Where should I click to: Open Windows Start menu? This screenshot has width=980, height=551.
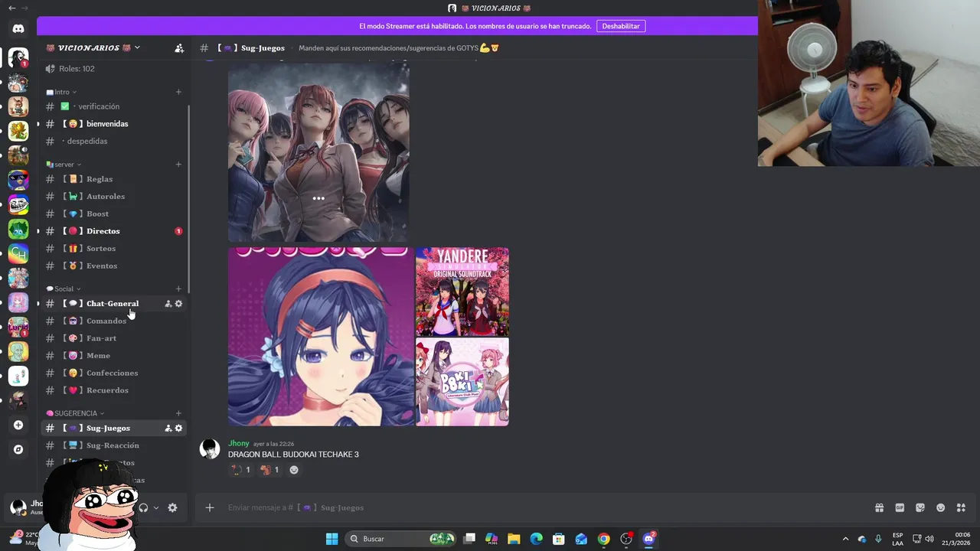coord(332,539)
